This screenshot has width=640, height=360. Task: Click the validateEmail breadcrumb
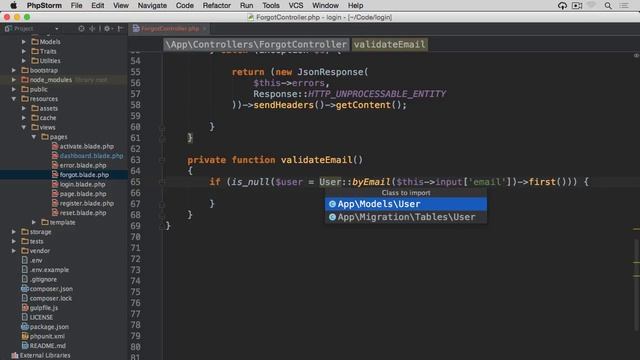pos(389,44)
